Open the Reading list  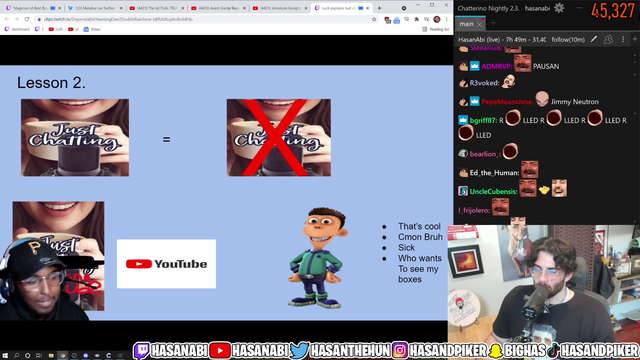pos(436,29)
